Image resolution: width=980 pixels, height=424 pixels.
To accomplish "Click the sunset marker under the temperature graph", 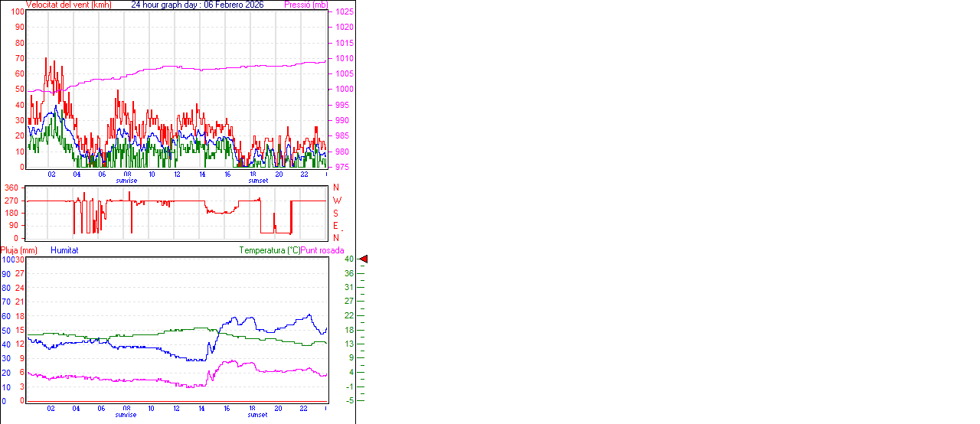I will (x=258, y=415).
